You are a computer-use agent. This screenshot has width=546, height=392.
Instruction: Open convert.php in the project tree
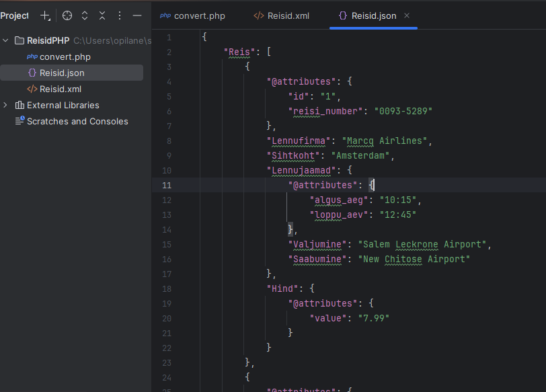pyautogui.click(x=65, y=57)
